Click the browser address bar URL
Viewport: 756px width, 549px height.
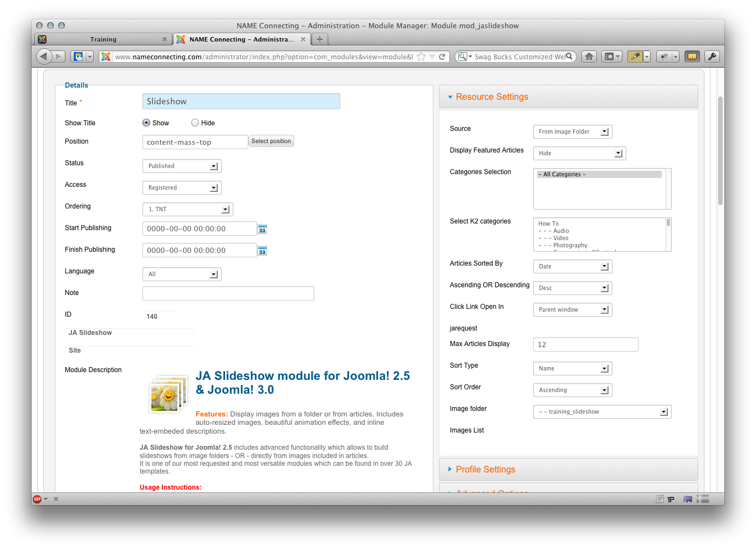pos(264,57)
